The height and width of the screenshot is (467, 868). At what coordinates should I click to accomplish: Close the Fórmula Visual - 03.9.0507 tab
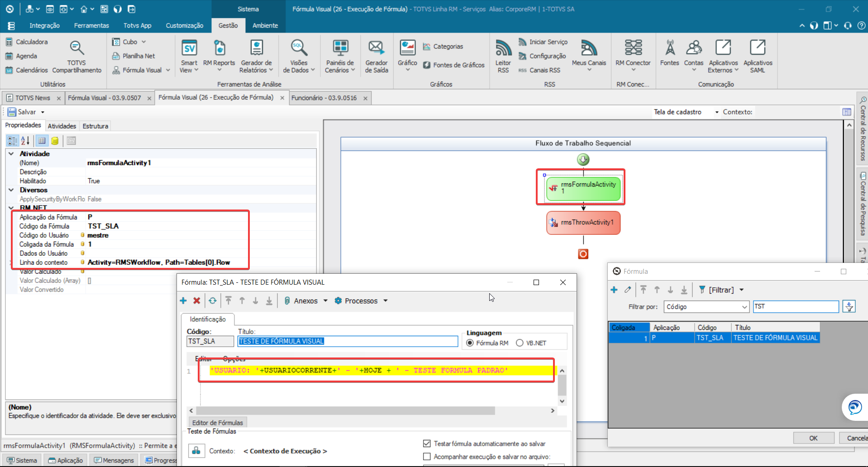pos(149,98)
